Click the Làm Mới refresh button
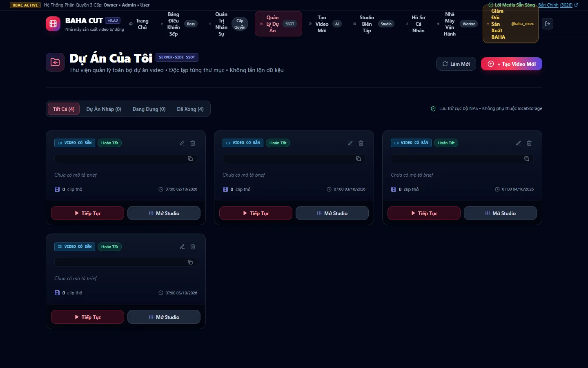 tap(456, 64)
